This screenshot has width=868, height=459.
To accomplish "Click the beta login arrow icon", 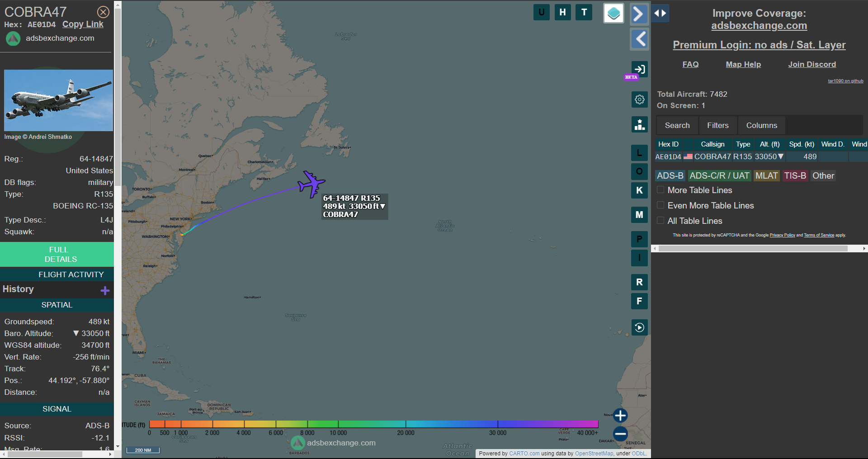I will coord(639,69).
